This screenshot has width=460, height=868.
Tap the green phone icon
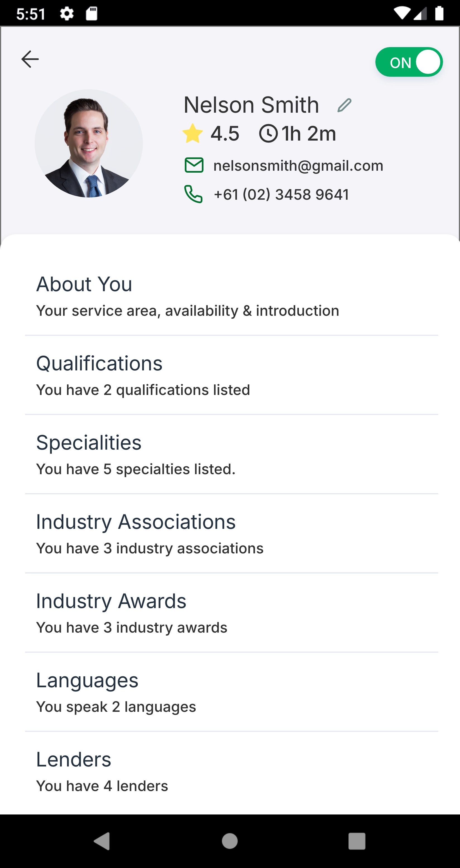point(193,194)
